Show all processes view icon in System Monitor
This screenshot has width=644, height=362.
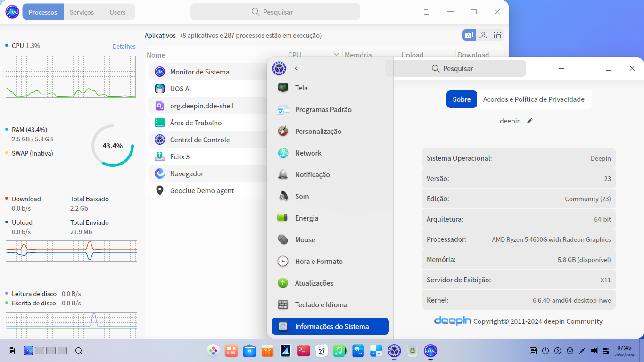click(x=497, y=35)
